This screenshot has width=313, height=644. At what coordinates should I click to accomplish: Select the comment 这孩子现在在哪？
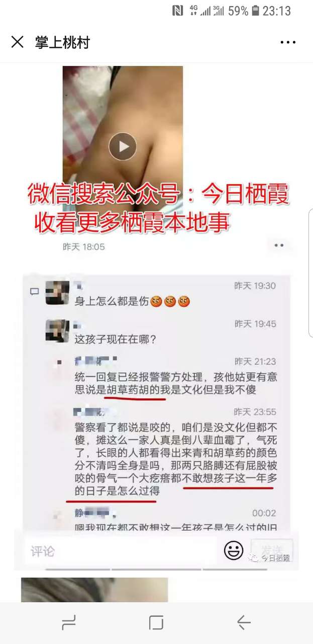pos(116,340)
